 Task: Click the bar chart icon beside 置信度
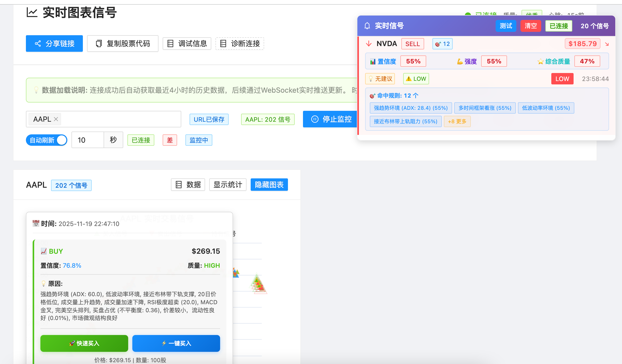[373, 62]
